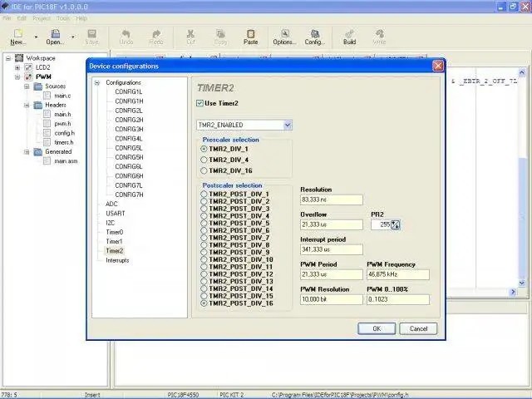The width and height of the screenshot is (532, 399).
Task: Select postscaler TMR2_POST_DIV_12
Action: [204, 274]
